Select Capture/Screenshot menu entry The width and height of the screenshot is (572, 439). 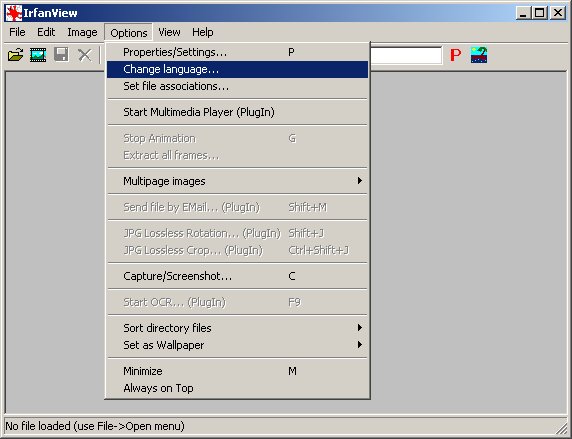click(237, 276)
